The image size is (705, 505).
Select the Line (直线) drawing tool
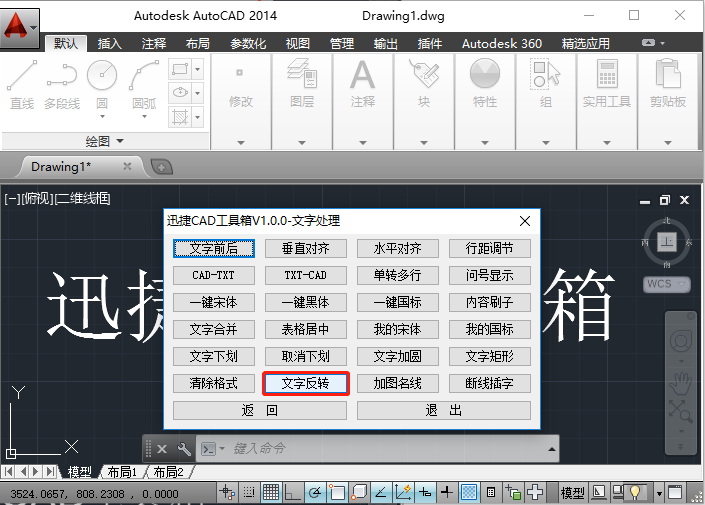click(22, 85)
